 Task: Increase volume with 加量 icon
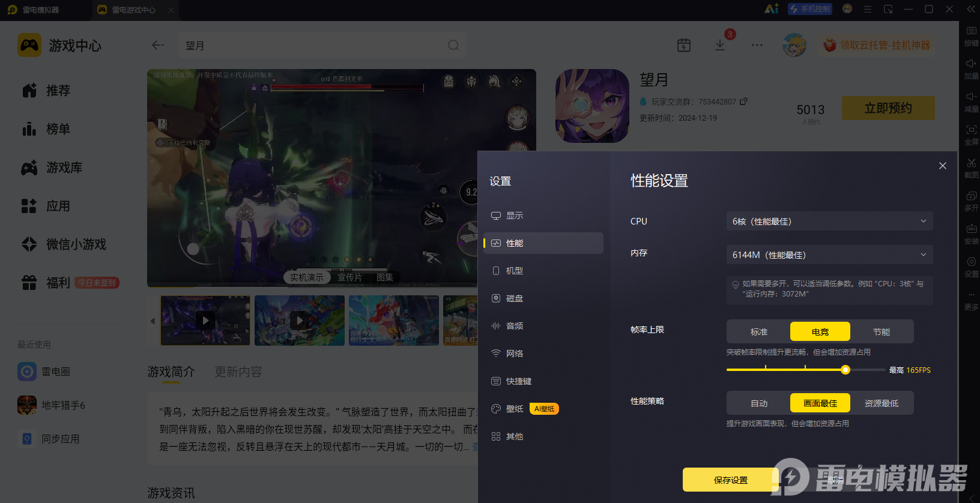click(x=971, y=68)
